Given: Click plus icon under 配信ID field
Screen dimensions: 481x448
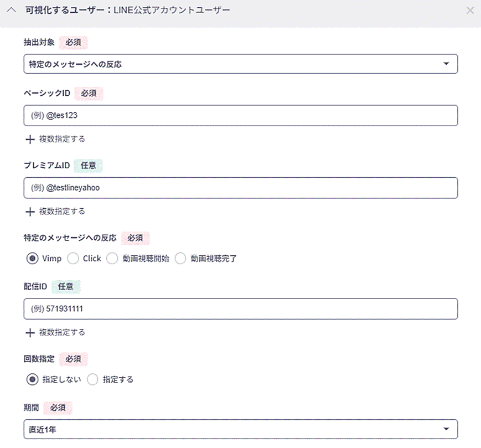Looking at the screenshot, I should (30, 333).
